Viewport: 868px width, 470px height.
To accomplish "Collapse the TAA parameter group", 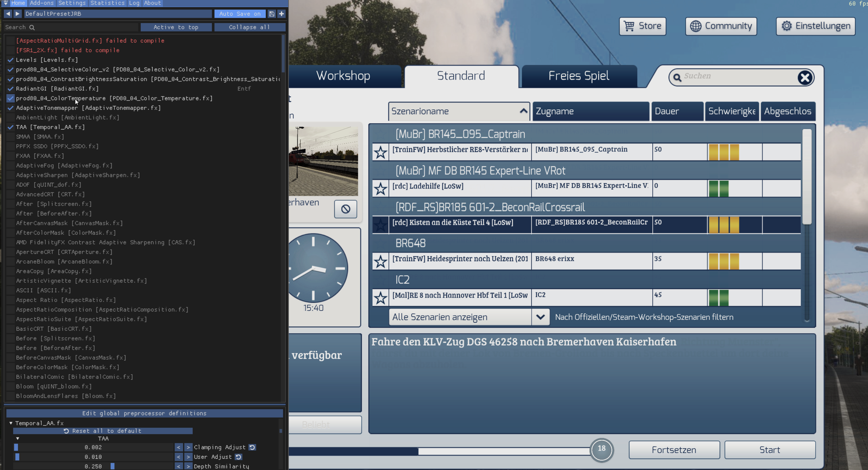I will point(18,438).
